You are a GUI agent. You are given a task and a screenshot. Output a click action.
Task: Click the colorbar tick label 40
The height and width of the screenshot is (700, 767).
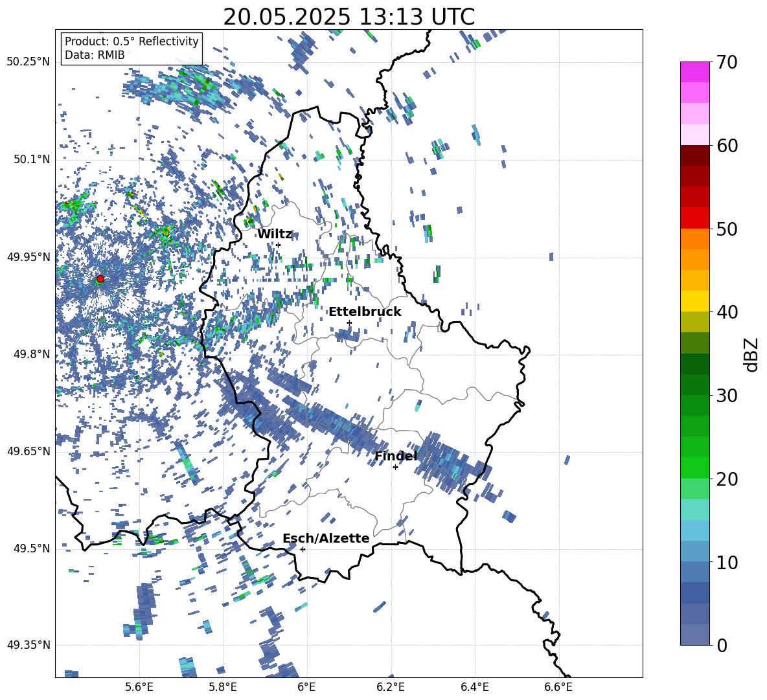point(727,312)
